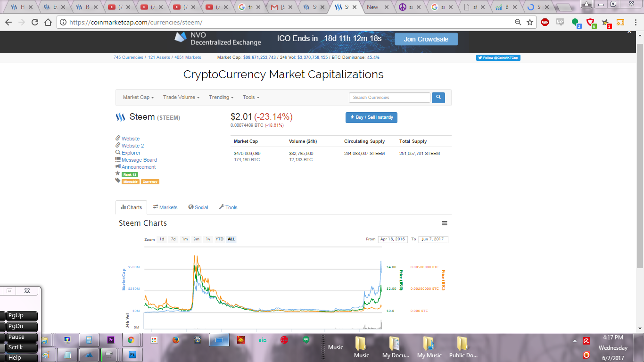The image size is (644, 362).
Task: Click the orange cast icon in toolbar
Action: coord(620,22)
